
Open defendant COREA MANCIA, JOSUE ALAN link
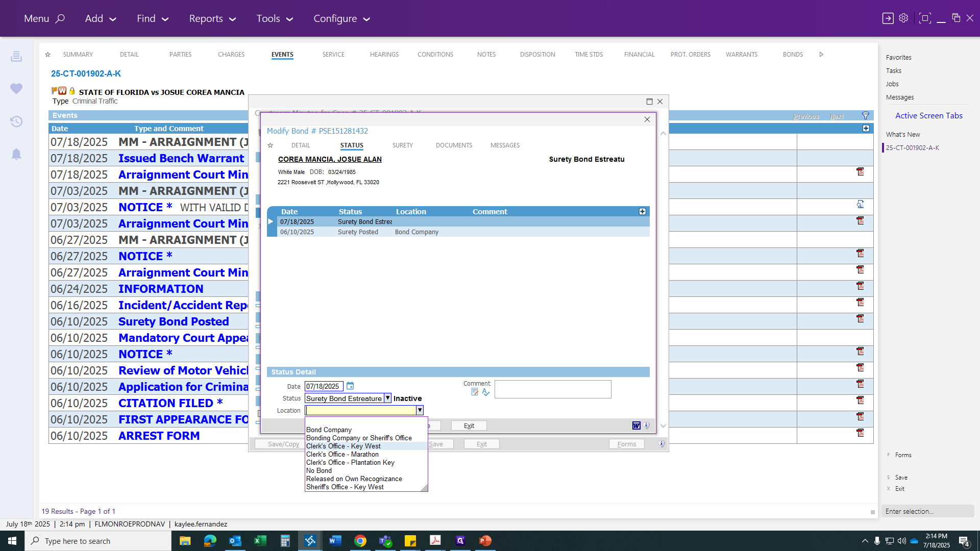330,159
